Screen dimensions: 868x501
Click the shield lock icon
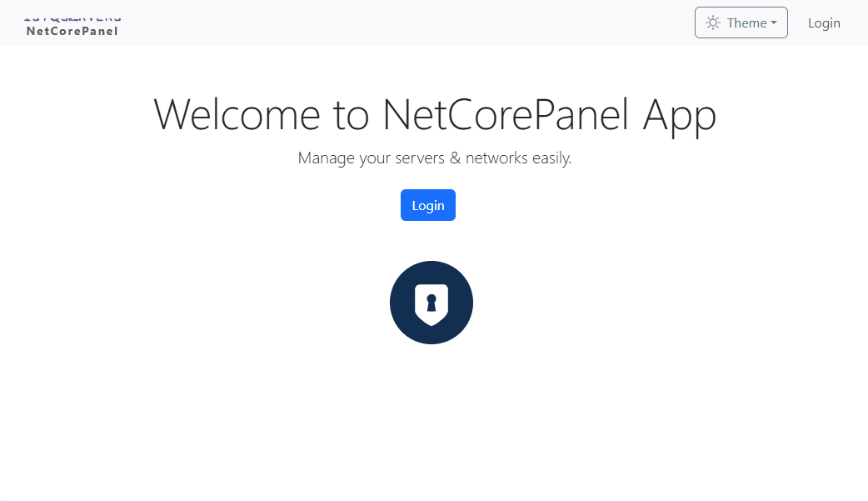[432, 303]
